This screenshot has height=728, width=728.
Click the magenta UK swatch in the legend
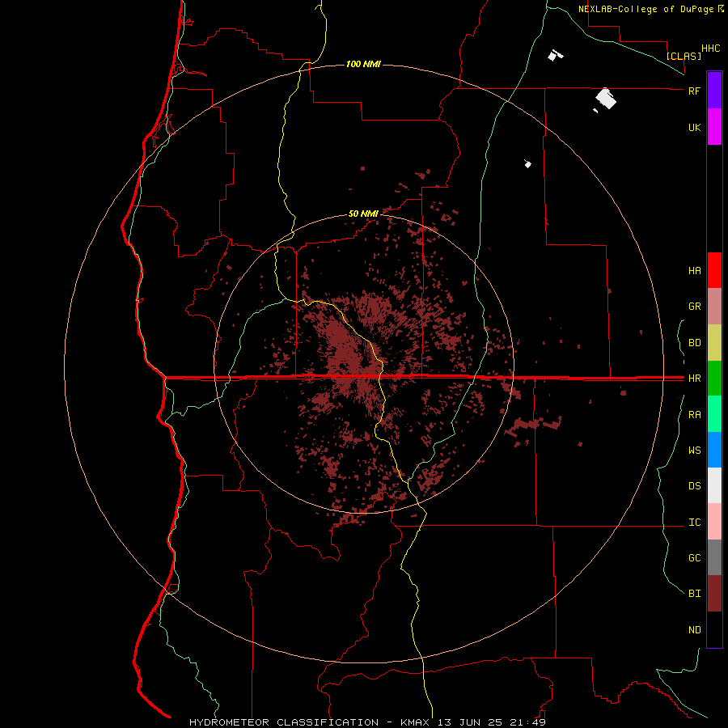coord(714,127)
